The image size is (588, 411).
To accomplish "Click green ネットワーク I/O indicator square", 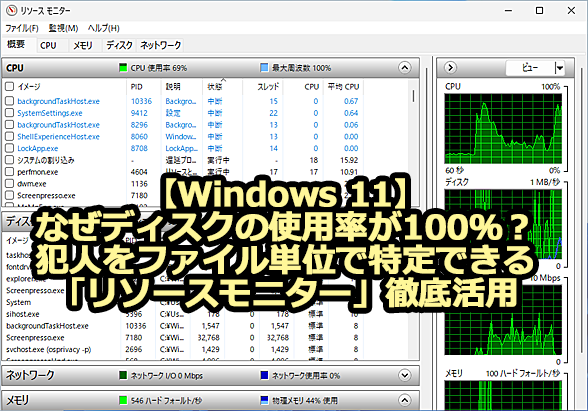I will tap(123, 375).
